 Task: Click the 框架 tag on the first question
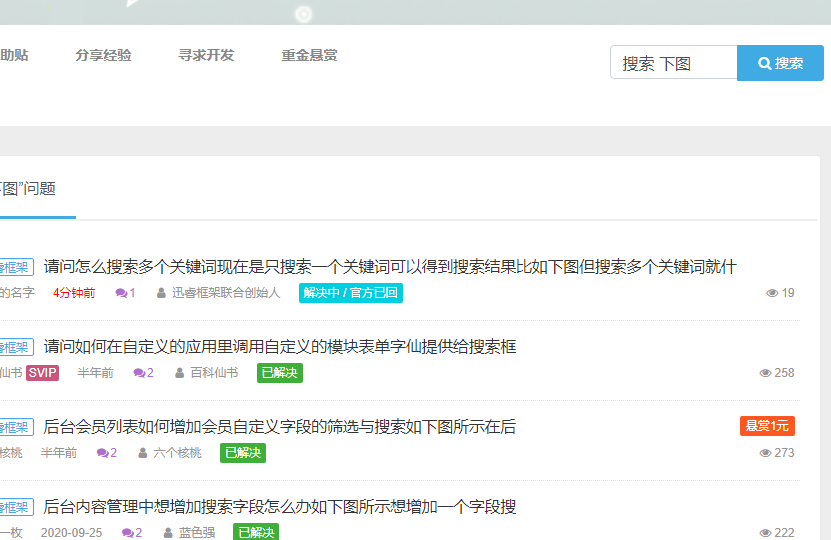point(16,267)
